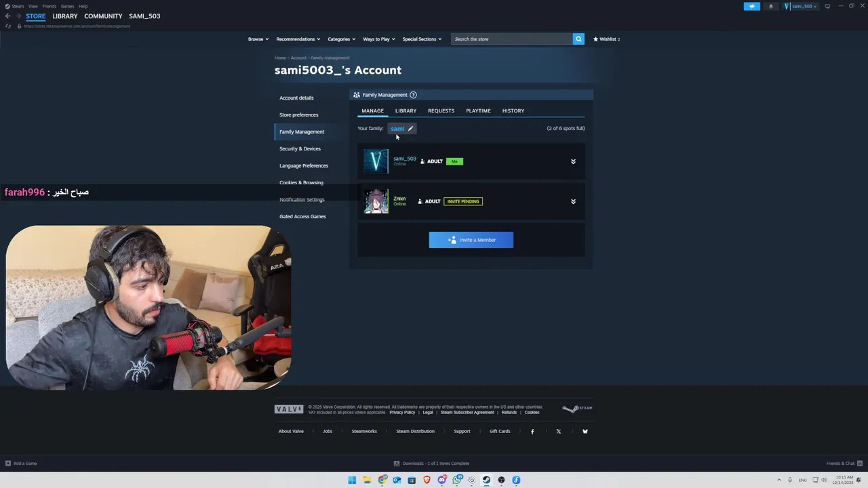Open the Ways to Play dropdown
The width and height of the screenshot is (868, 488).
pos(379,39)
